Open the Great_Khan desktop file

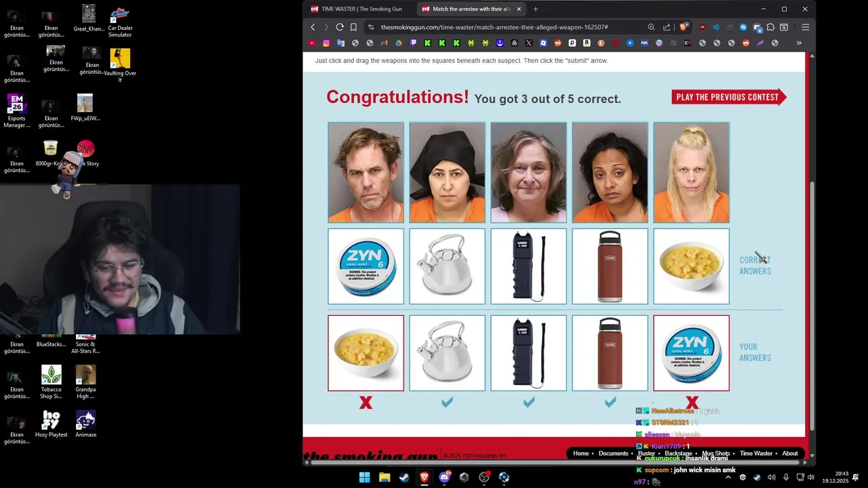[x=89, y=18]
